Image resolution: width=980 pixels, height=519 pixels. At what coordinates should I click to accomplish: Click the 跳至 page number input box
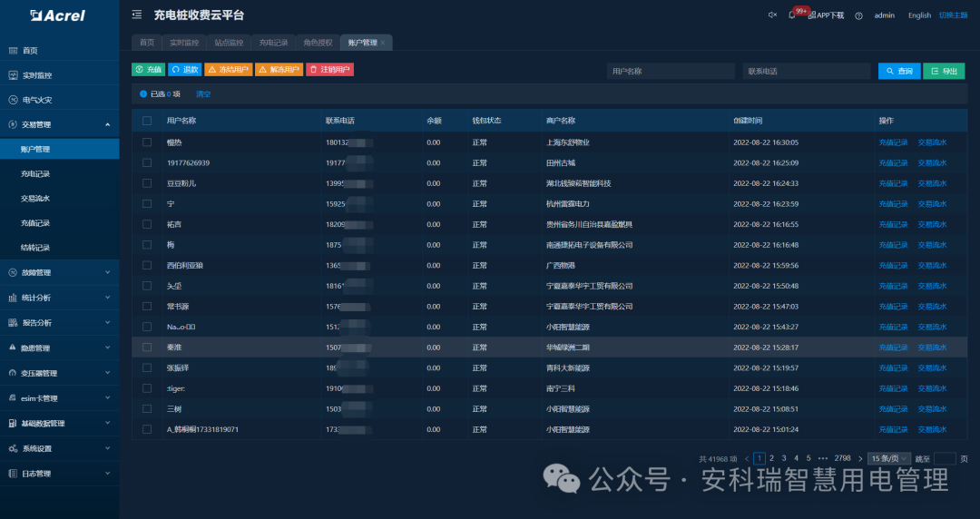pyautogui.click(x=945, y=458)
